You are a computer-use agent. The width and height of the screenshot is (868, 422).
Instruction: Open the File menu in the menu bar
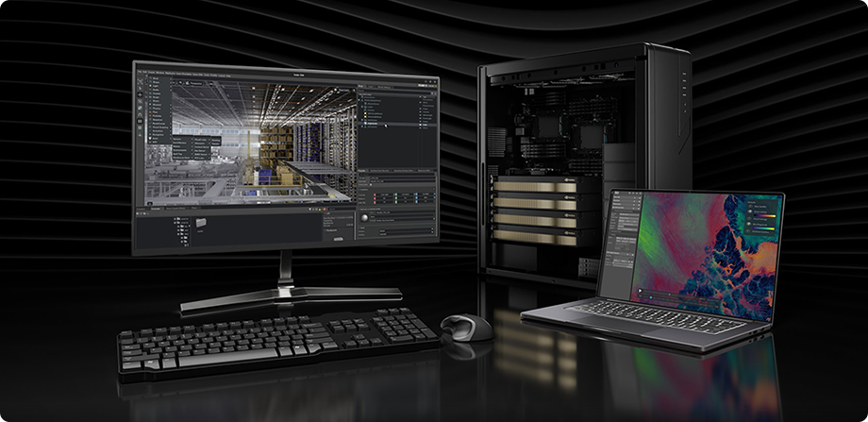click(142, 69)
